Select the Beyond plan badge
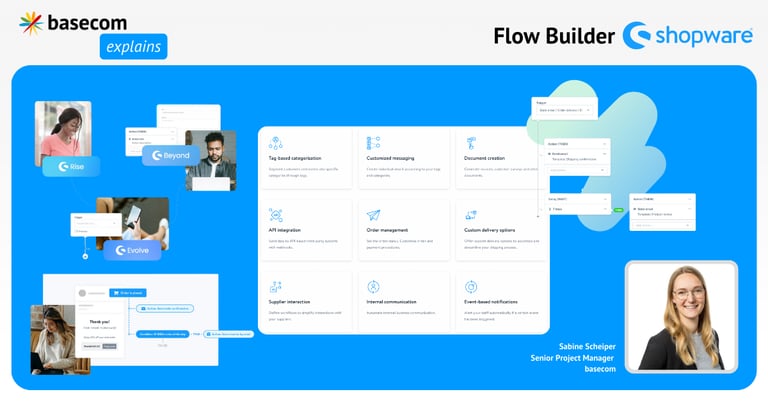This screenshot has height=401, width=768. tap(171, 155)
